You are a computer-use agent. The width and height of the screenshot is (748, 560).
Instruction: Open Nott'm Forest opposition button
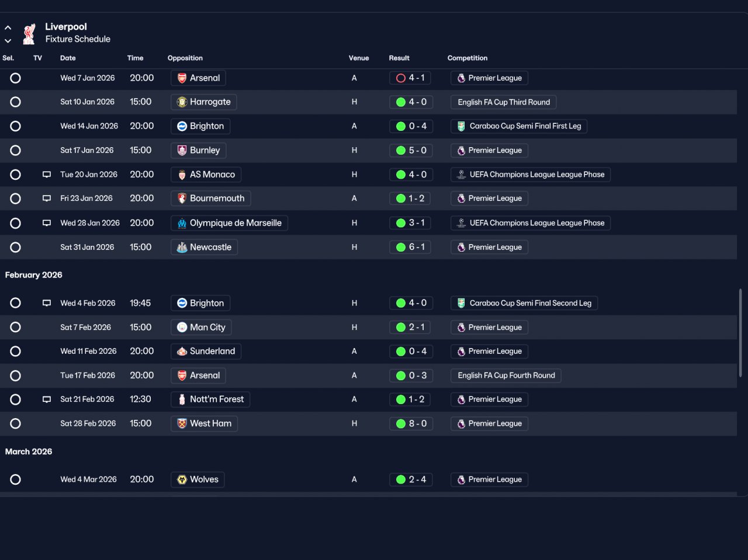[210, 399]
